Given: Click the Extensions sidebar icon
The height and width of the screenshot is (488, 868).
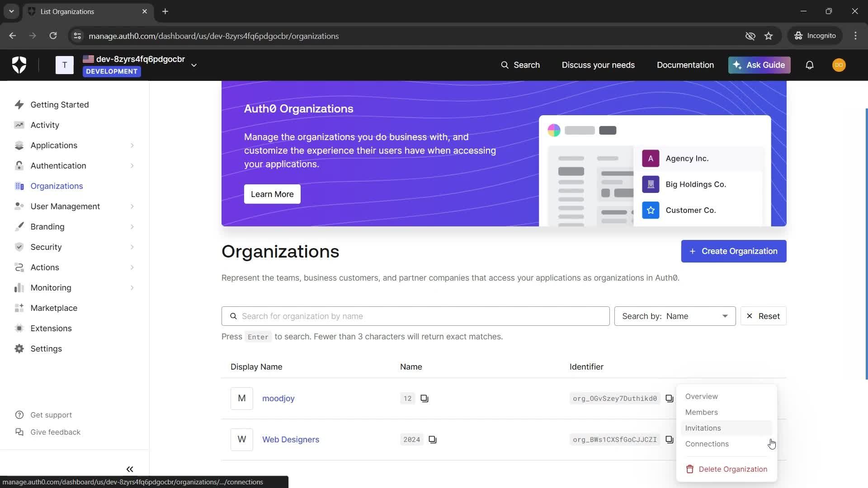Looking at the screenshot, I should (19, 328).
